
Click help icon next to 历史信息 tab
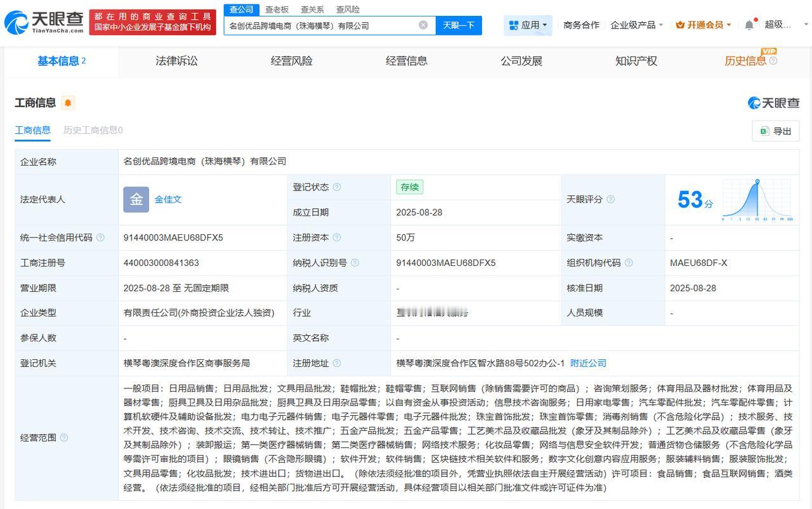click(773, 61)
